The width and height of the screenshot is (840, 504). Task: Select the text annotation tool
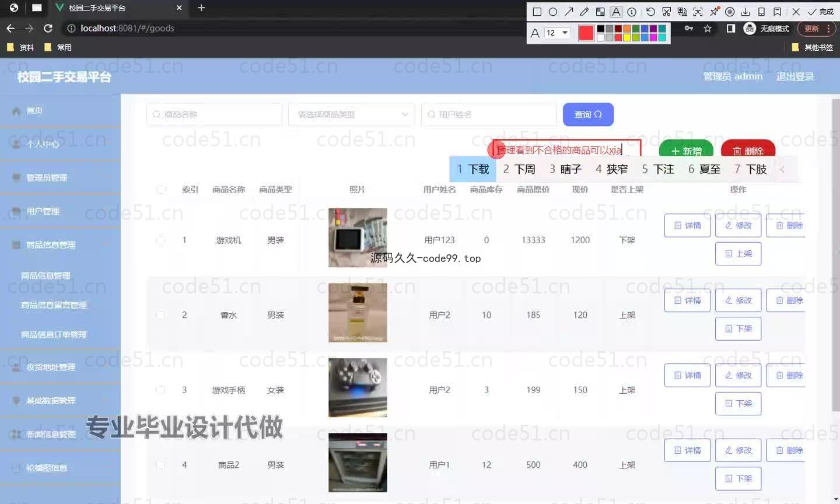click(x=616, y=12)
